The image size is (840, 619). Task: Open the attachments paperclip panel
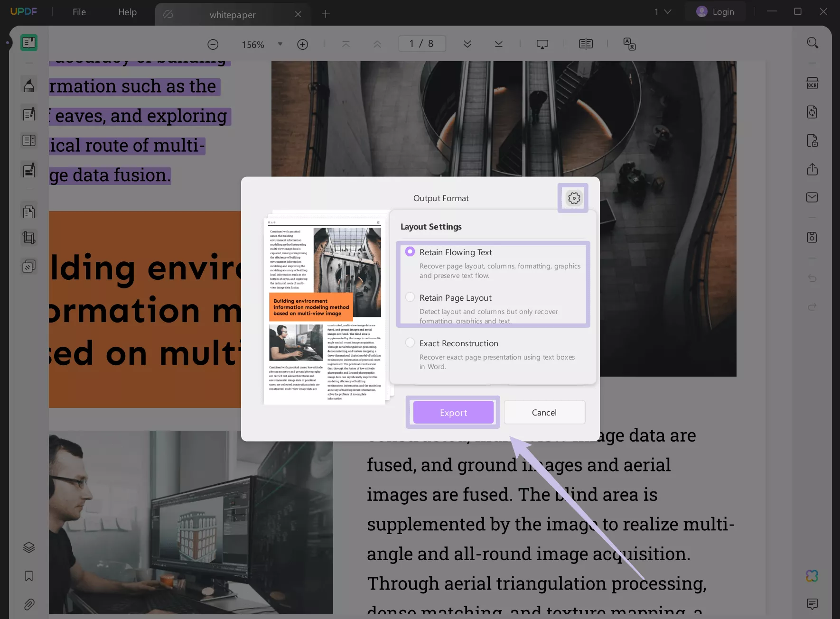tap(29, 604)
